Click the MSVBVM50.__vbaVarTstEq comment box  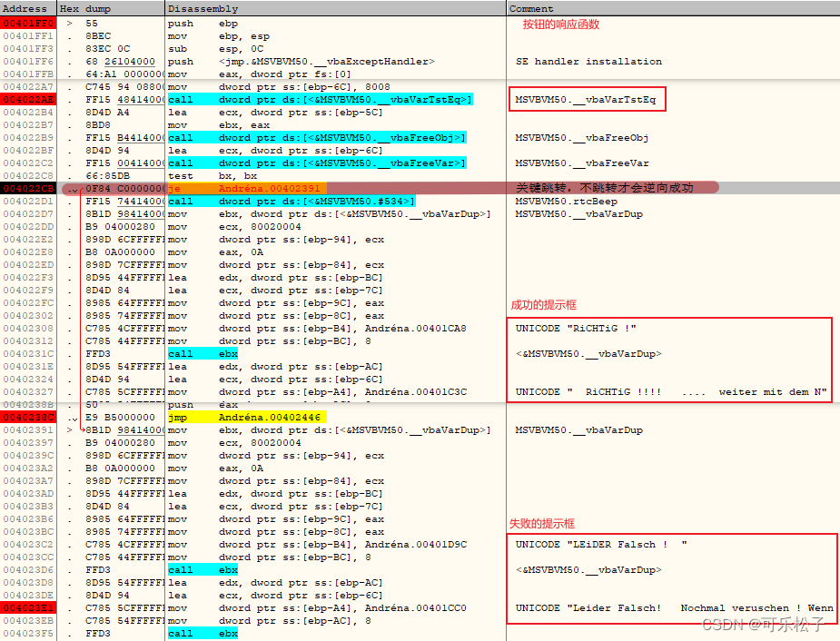click(587, 100)
